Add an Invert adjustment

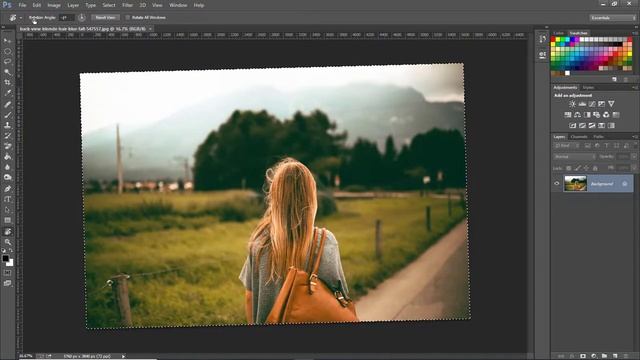coord(572,125)
